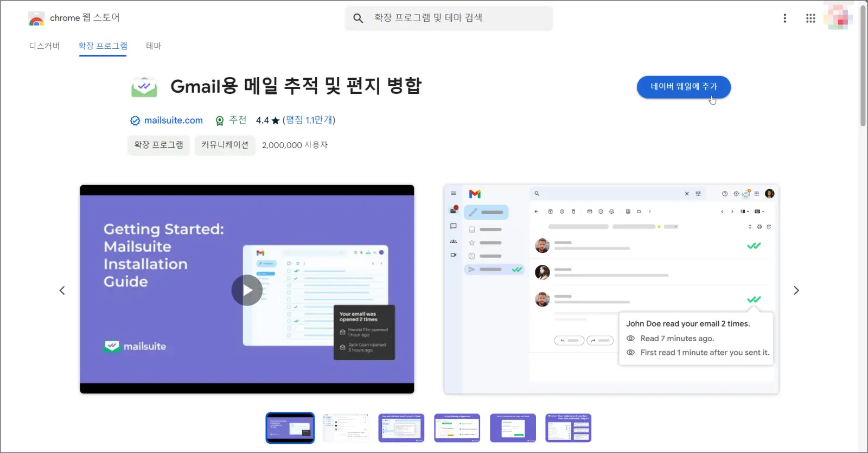Select the second screenshot thumbnail
Viewport: 868px width, 453px height.
click(x=346, y=428)
